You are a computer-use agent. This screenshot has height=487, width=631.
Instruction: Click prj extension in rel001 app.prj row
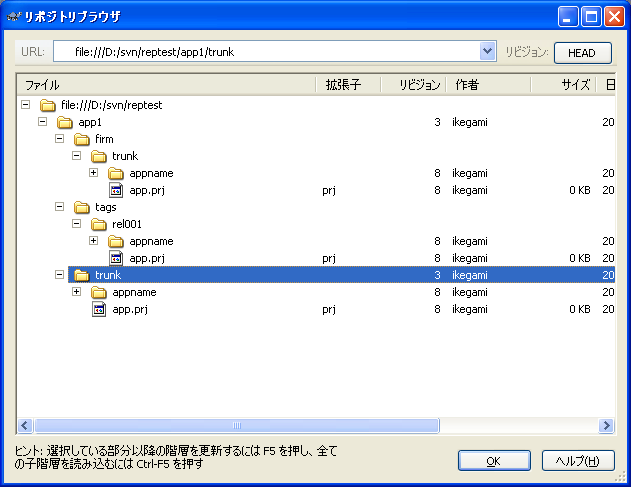[x=329, y=258]
